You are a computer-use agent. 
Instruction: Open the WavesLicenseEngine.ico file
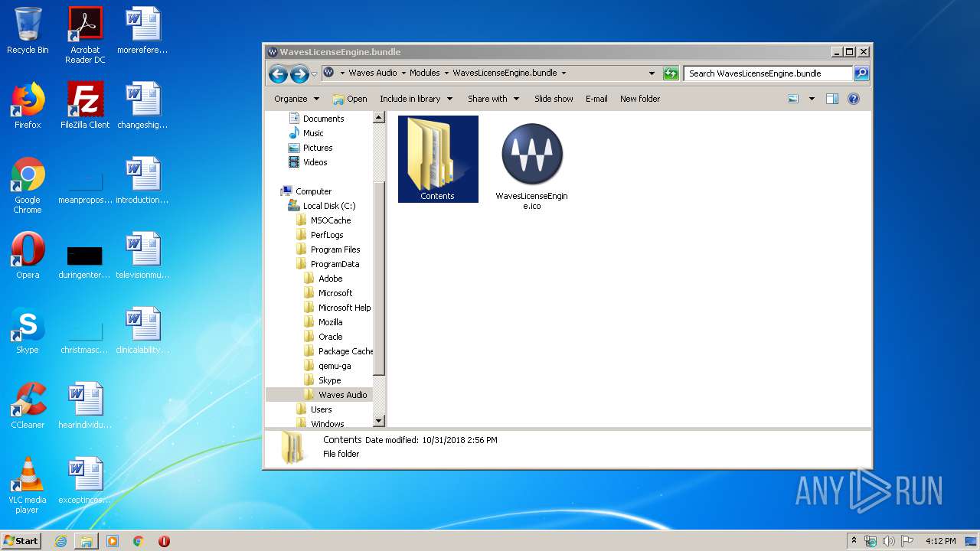coord(531,155)
